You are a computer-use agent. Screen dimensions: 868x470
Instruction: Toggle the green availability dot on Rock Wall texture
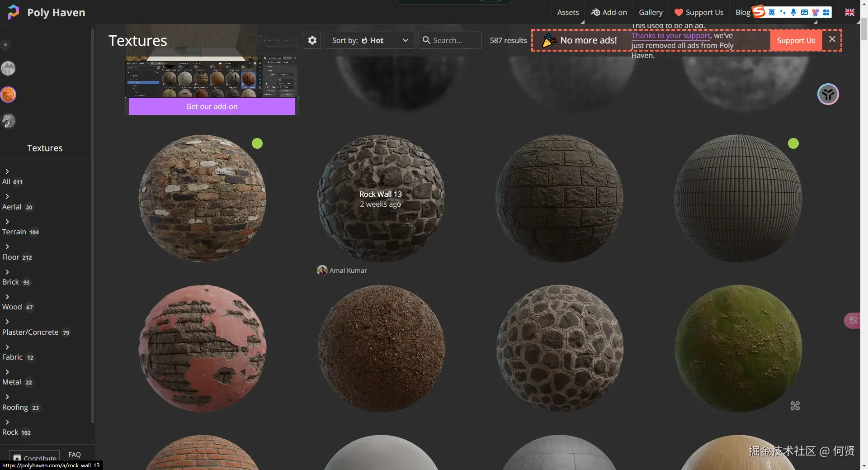pos(257,143)
